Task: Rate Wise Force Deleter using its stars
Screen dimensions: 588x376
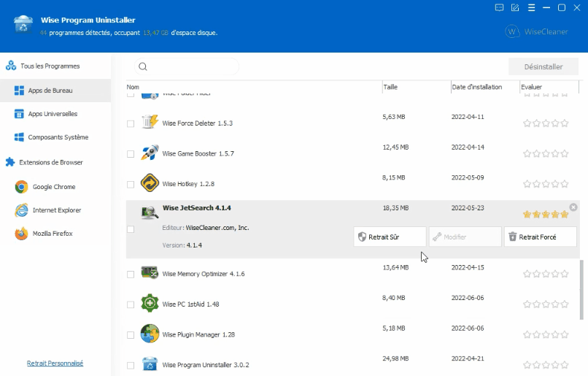Action: pos(546,123)
